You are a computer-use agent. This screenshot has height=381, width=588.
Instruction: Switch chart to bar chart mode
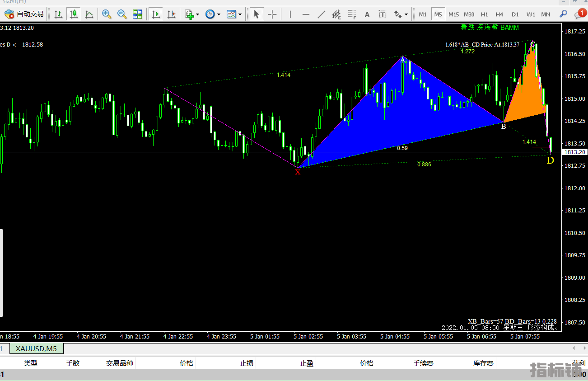58,14
